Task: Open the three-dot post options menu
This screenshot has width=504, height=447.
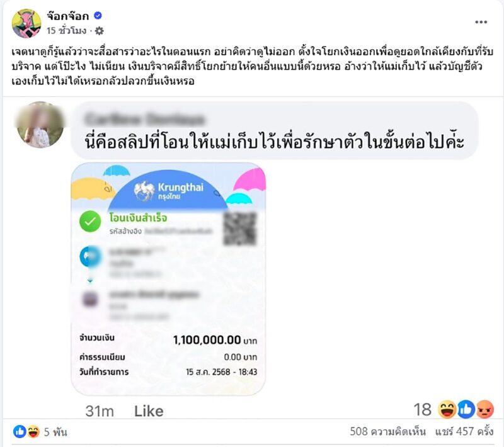Action: click(x=481, y=22)
